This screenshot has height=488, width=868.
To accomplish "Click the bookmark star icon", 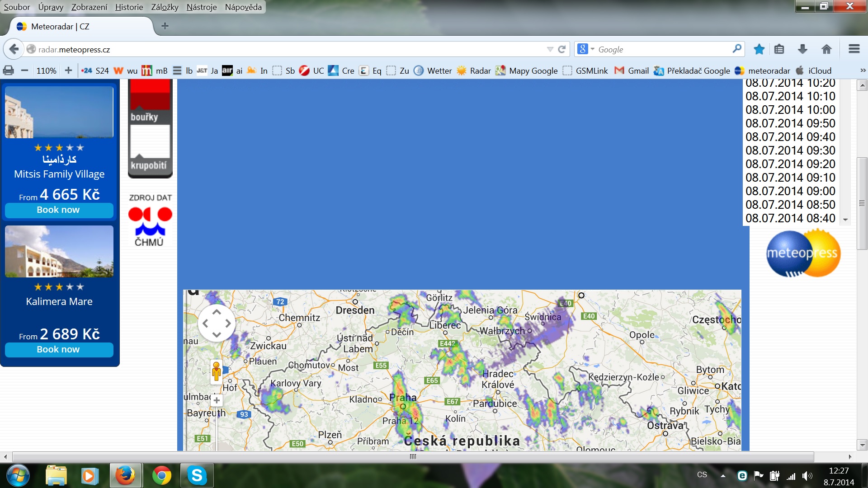I will click(x=759, y=49).
